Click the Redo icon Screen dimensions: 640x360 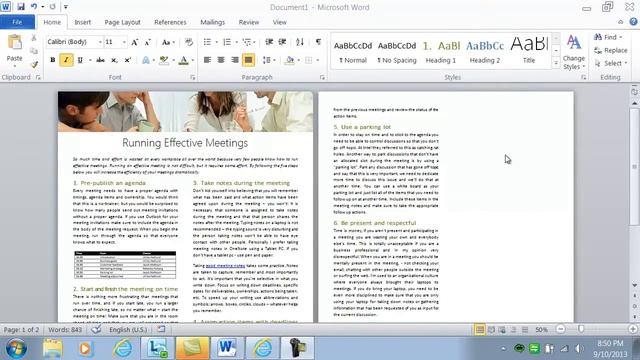point(53,7)
